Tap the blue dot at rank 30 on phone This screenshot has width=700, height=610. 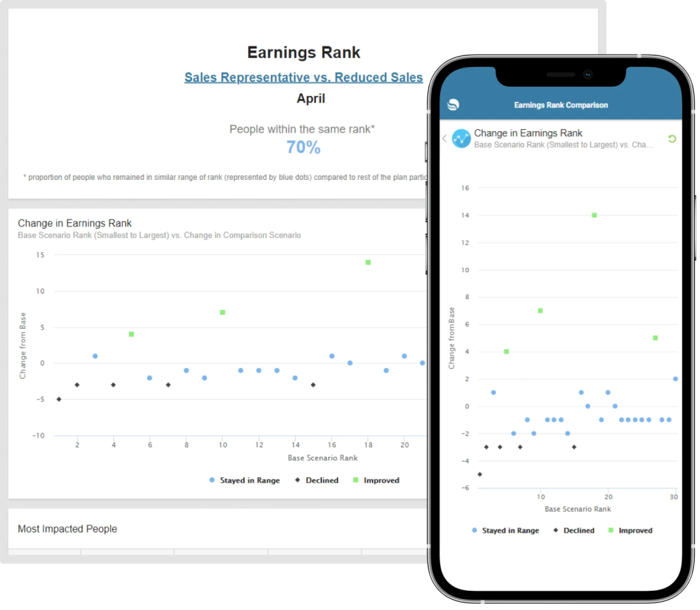(x=675, y=379)
